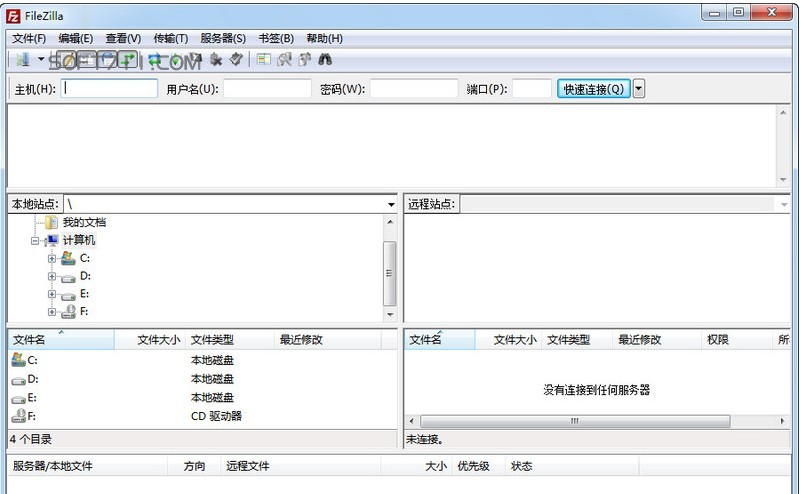Click the 用户名(U) username field
The image size is (803, 494).
[267, 89]
